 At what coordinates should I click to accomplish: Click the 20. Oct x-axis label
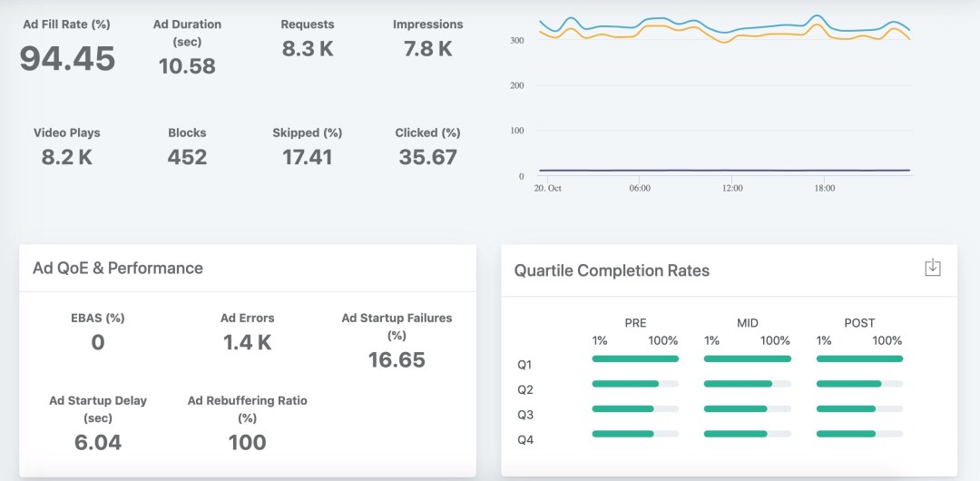pyautogui.click(x=547, y=188)
